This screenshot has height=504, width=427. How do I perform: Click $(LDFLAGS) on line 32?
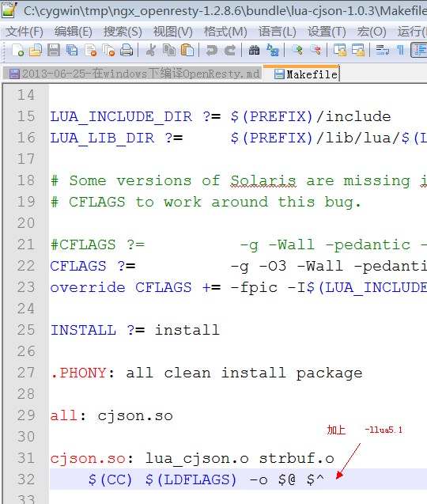[x=191, y=479]
